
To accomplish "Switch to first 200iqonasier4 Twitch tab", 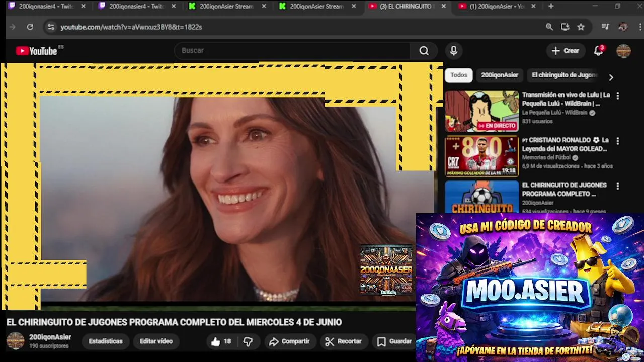I will click(46, 6).
